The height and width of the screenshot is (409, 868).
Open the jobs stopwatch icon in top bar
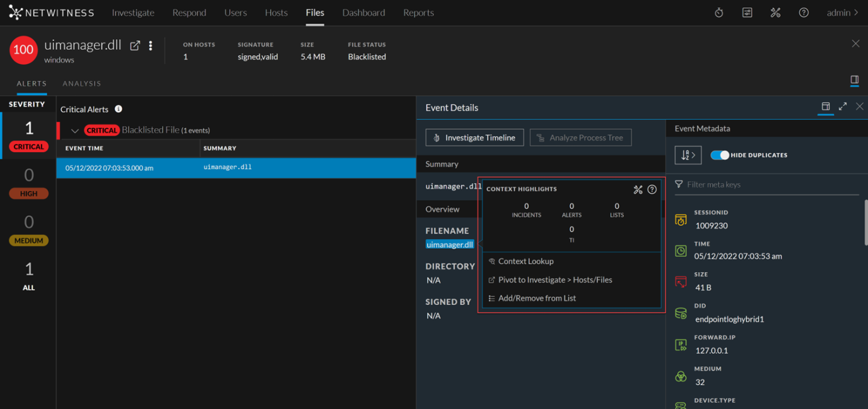718,13
